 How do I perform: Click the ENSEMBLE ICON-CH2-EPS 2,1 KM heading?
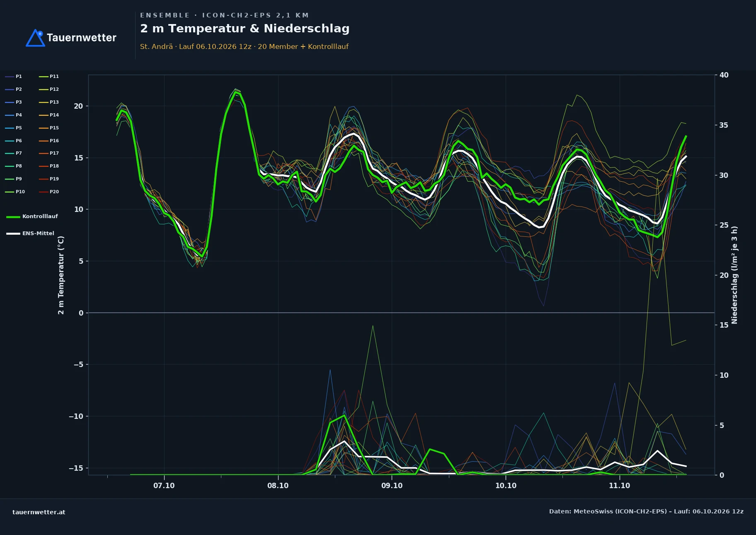coord(224,15)
